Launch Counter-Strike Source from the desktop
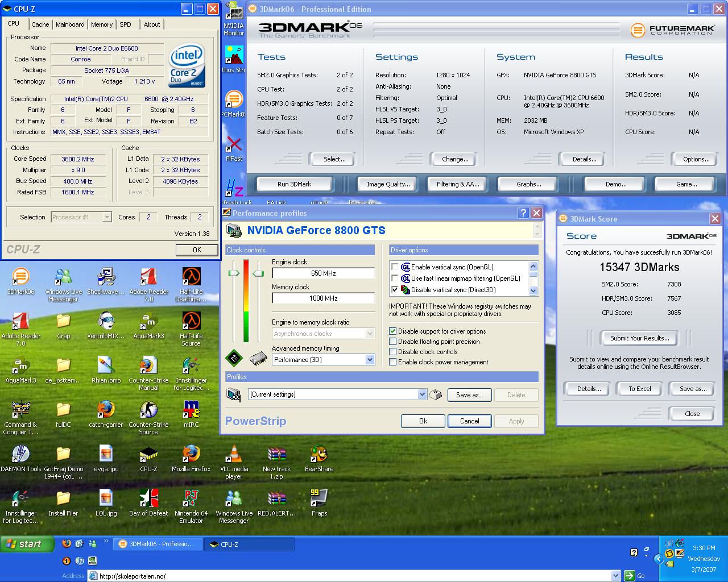 coord(148,410)
